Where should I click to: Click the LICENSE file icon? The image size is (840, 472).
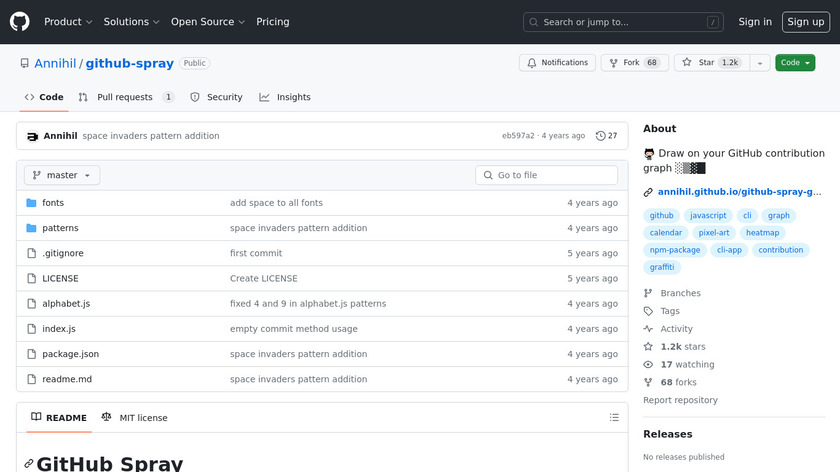(x=32, y=278)
